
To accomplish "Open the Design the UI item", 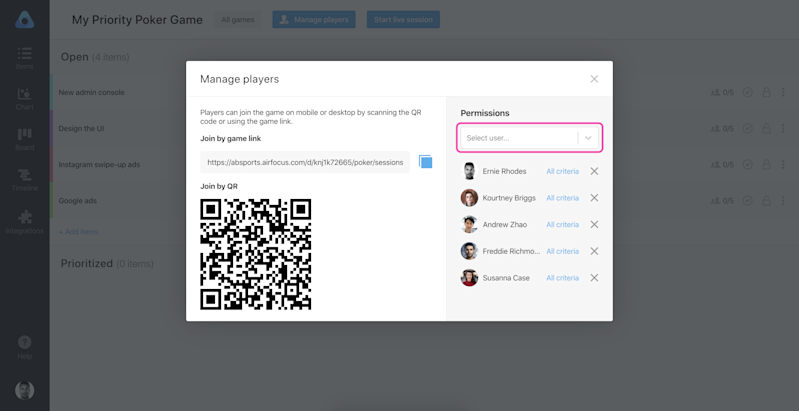I will [x=81, y=128].
